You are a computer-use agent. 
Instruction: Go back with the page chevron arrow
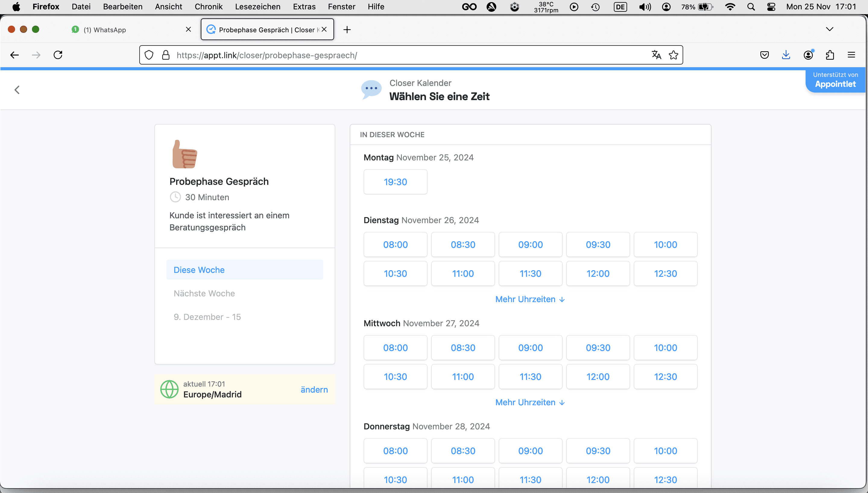17,90
